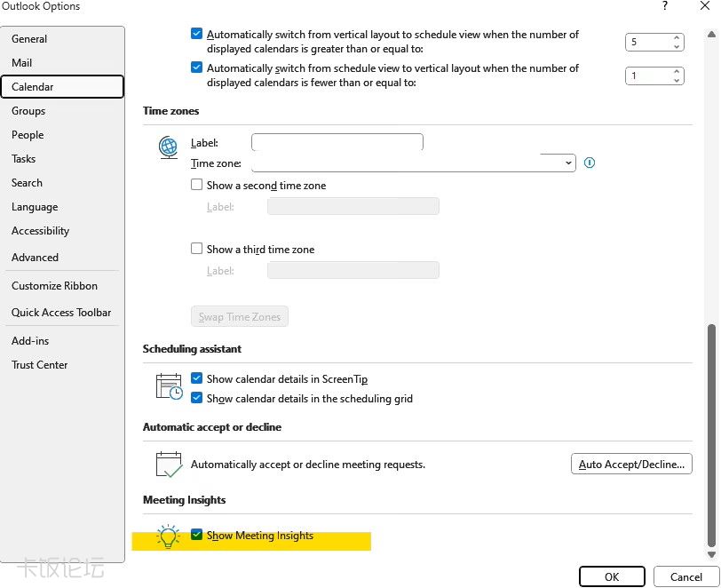Click the scrollbar down arrow
721x588 pixels.
tap(711, 554)
